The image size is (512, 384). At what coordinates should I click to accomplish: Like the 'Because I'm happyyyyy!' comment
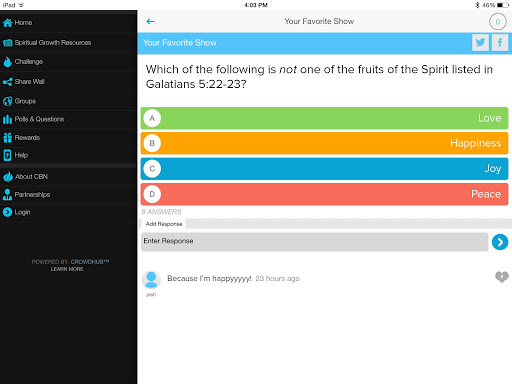(x=502, y=277)
